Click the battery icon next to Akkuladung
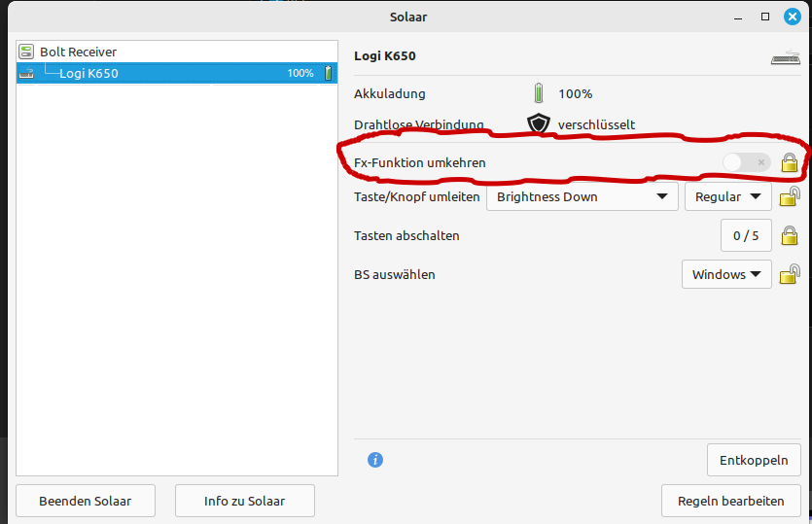812x524 pixels. pos(539,93)
